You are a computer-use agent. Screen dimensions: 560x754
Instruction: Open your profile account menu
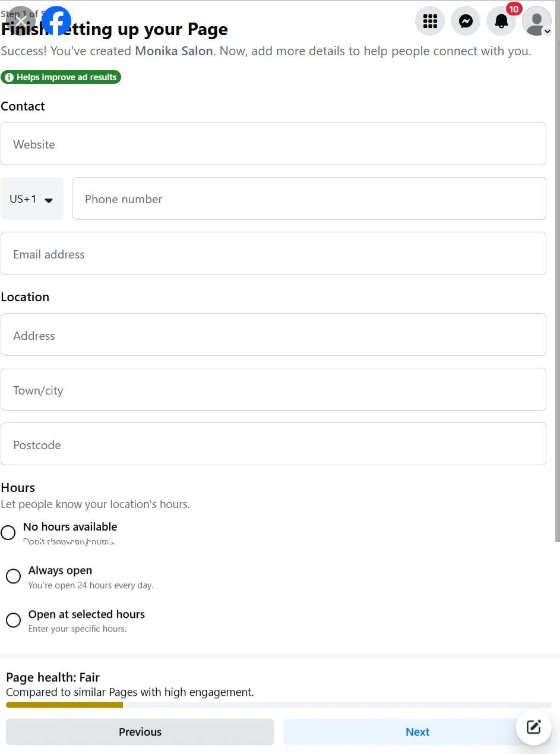(x=536, y=21)
